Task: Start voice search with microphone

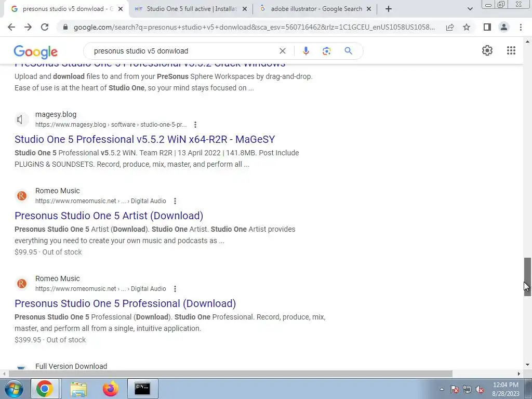Action: click(x=305, y=51)
